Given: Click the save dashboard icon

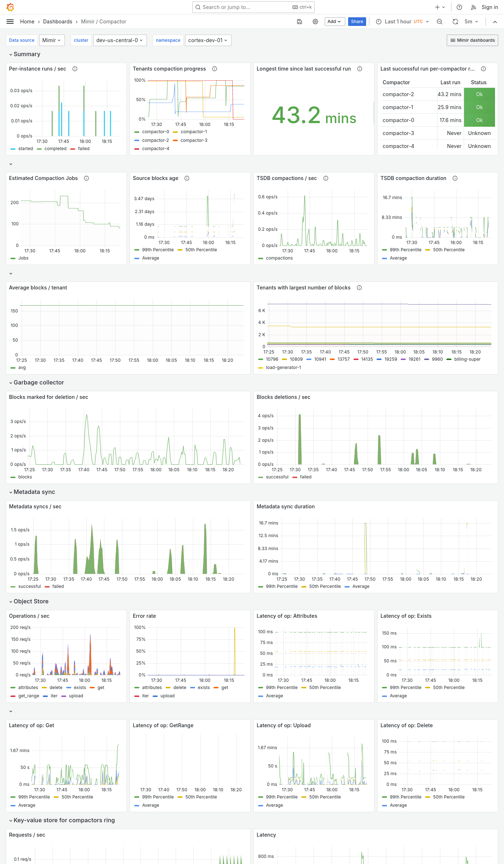Looking at the screenshot, I should pos(299,22).
